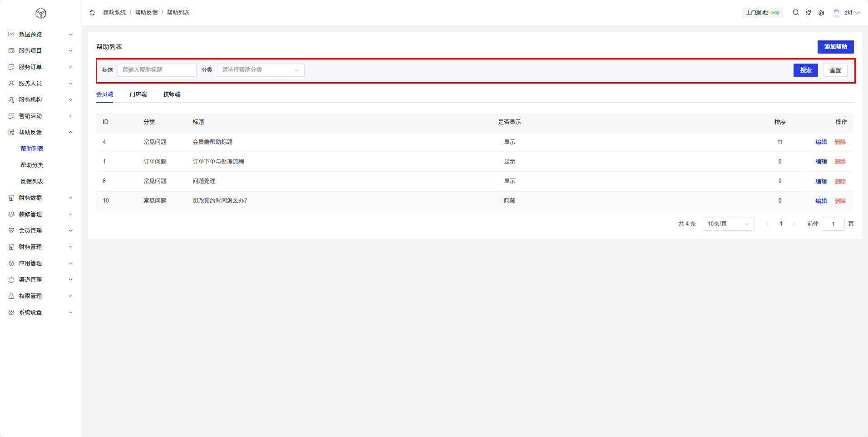Edit the 问题处理 row
Image resolution: width=868 pixels, height=437 pixels.
click(x=821, y=182)
